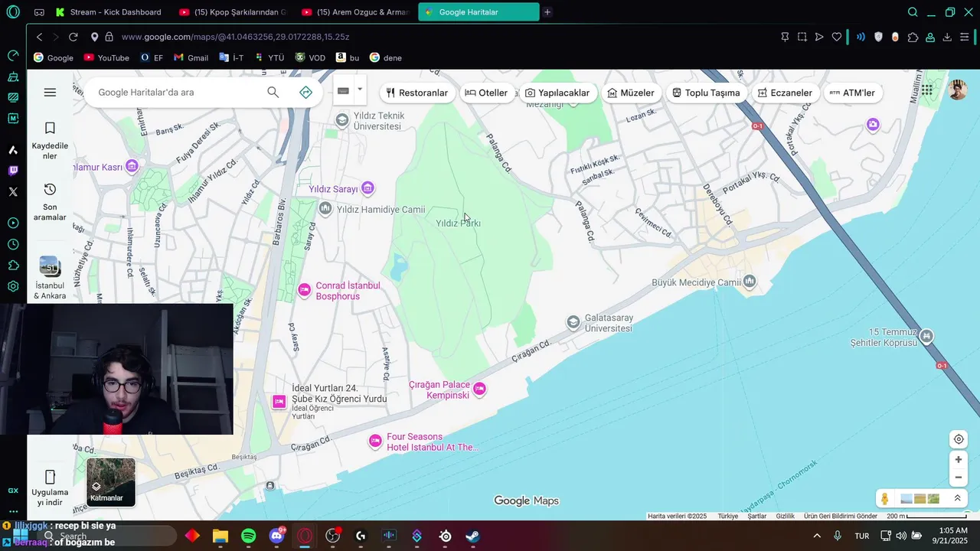Screen dimensions: 980x551
Task: Open the Ürün Geri Bildirimi Gönder link
Action: click(x=841, y=517)
